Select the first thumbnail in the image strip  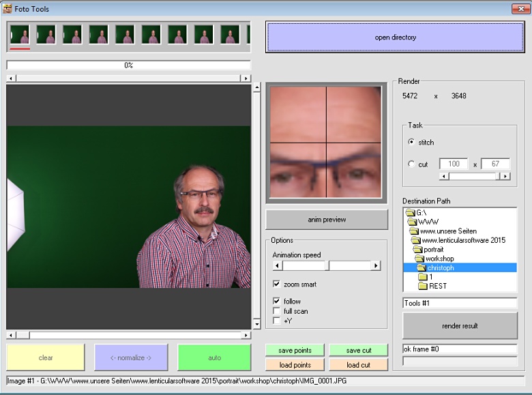20,35
